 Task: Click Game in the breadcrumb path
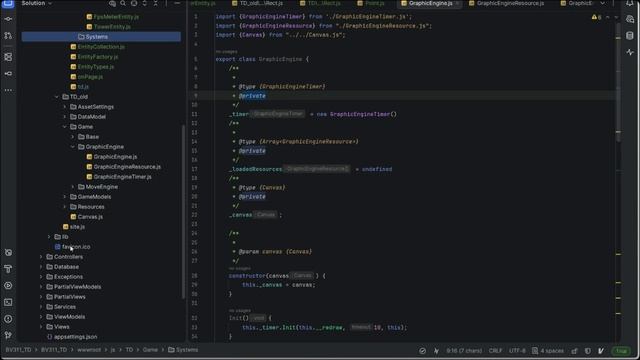(150, 350)
